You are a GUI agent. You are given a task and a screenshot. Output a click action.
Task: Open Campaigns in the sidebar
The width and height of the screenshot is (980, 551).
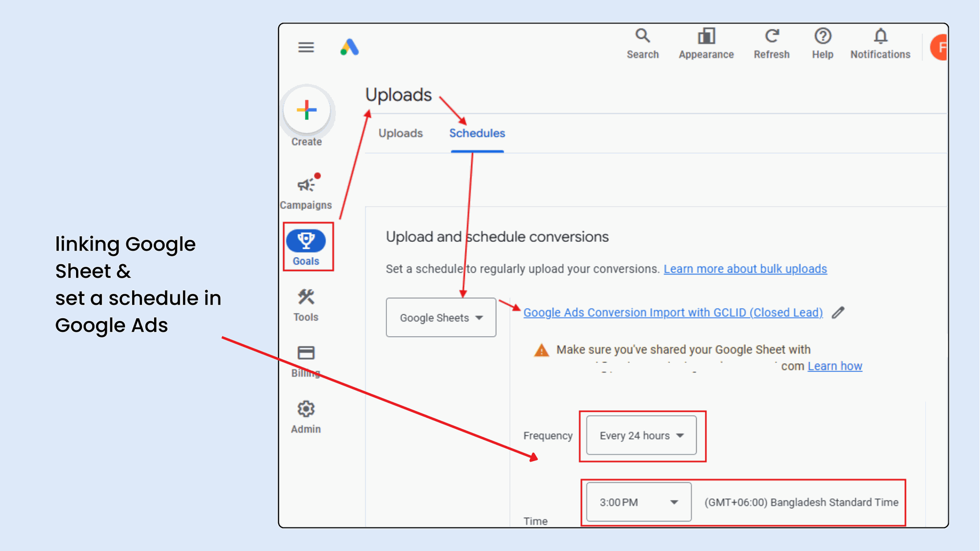point(306,185)
